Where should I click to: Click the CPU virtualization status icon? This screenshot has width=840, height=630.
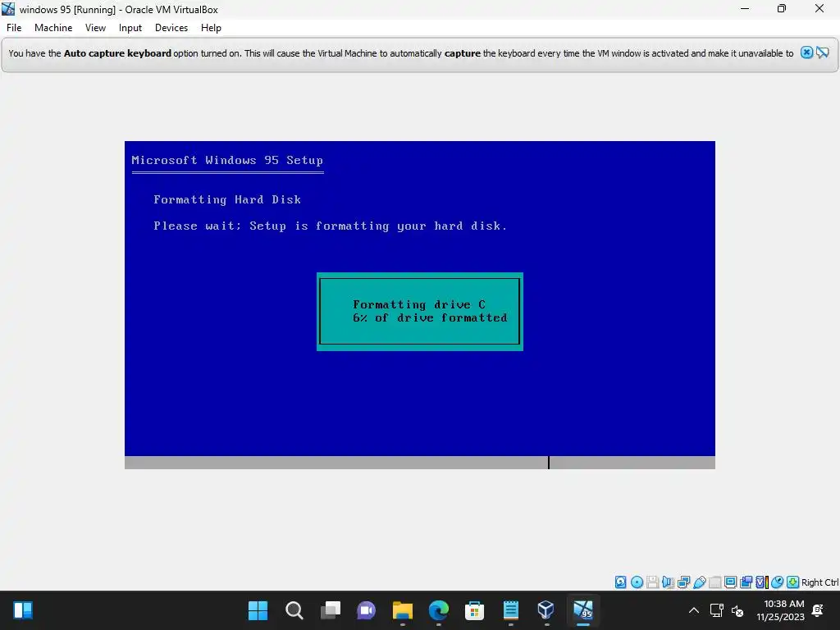[762, 582]
